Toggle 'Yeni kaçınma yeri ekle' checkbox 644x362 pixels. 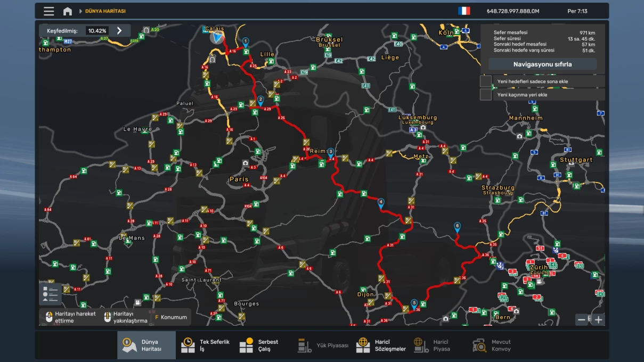coord(485,95)
